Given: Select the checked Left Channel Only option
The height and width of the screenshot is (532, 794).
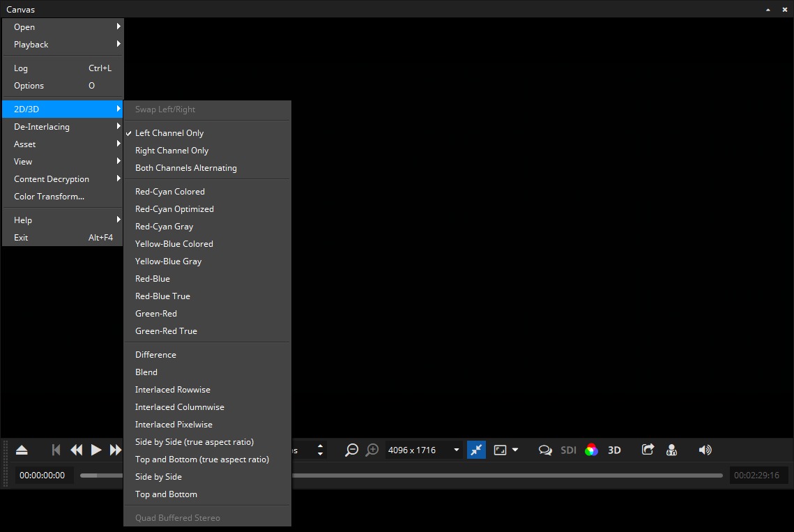Looking at the screenshot, I should (169, 132).
